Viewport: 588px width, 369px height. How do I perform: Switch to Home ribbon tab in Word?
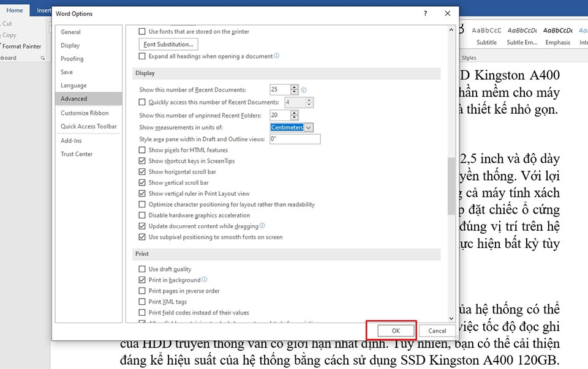pyautogui.click(x=14, y=10)
